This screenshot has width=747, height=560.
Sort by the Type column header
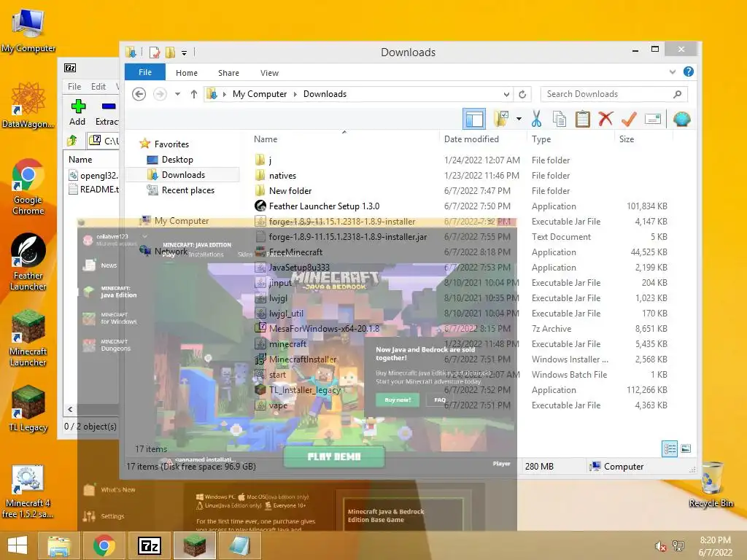pos(541,139)
